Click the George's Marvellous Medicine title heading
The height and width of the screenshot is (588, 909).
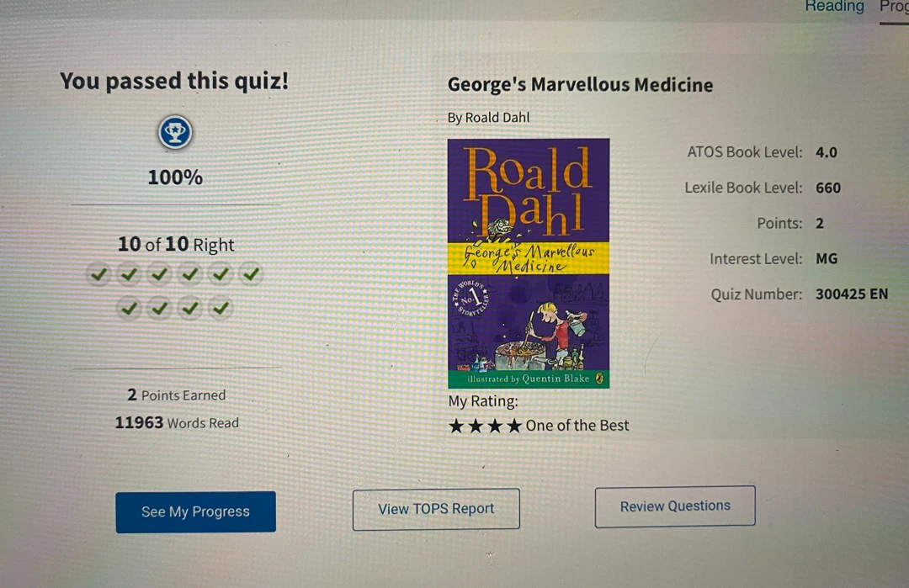(x=580, y=85)
